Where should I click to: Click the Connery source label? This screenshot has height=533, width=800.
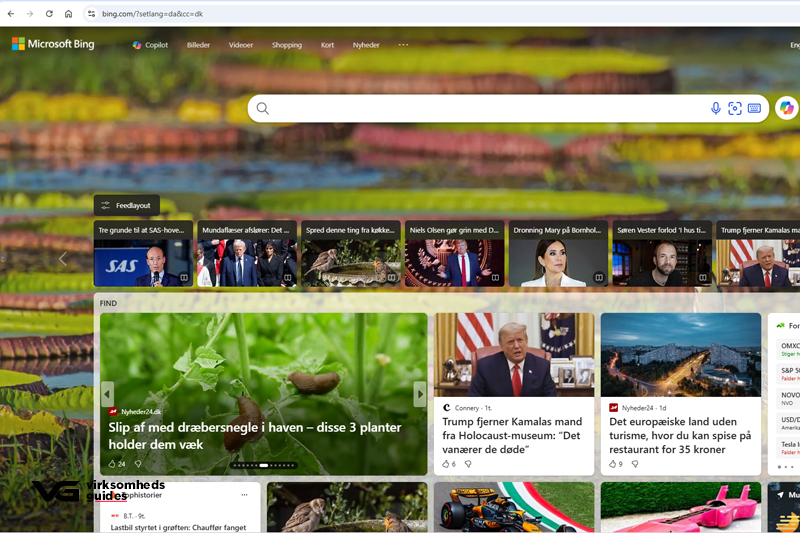point(467,408)
